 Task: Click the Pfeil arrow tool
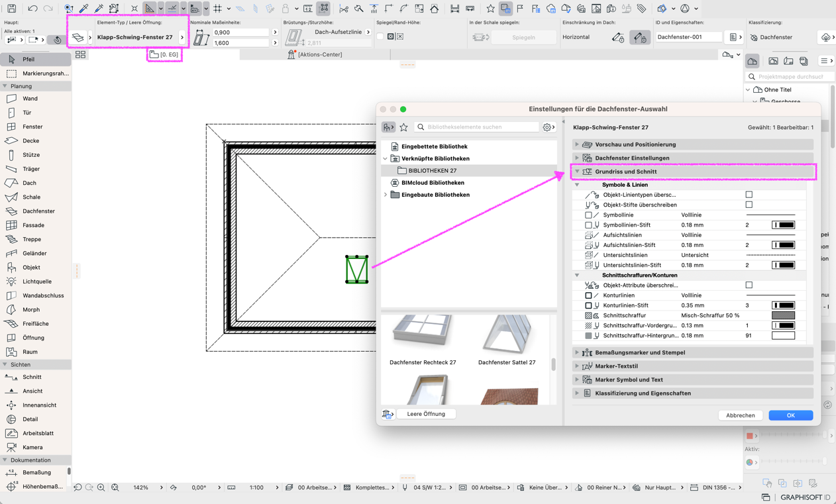tap(30, 59)
